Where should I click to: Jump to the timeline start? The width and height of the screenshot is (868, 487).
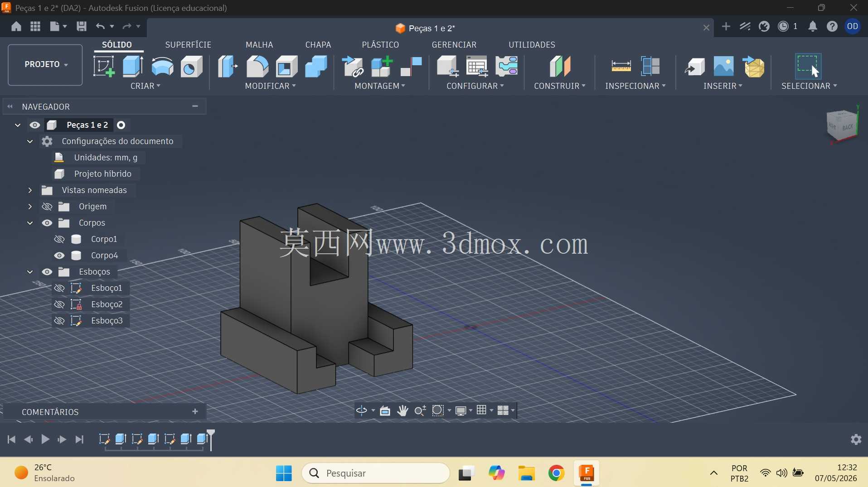coord(12,439)
